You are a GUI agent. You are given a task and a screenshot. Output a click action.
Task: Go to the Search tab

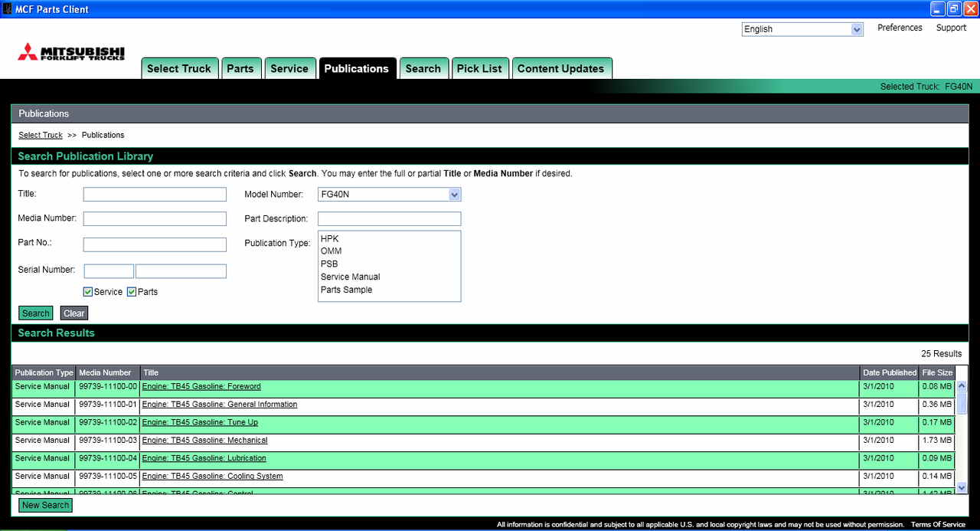pyautogui.click(x=423, y=68)
